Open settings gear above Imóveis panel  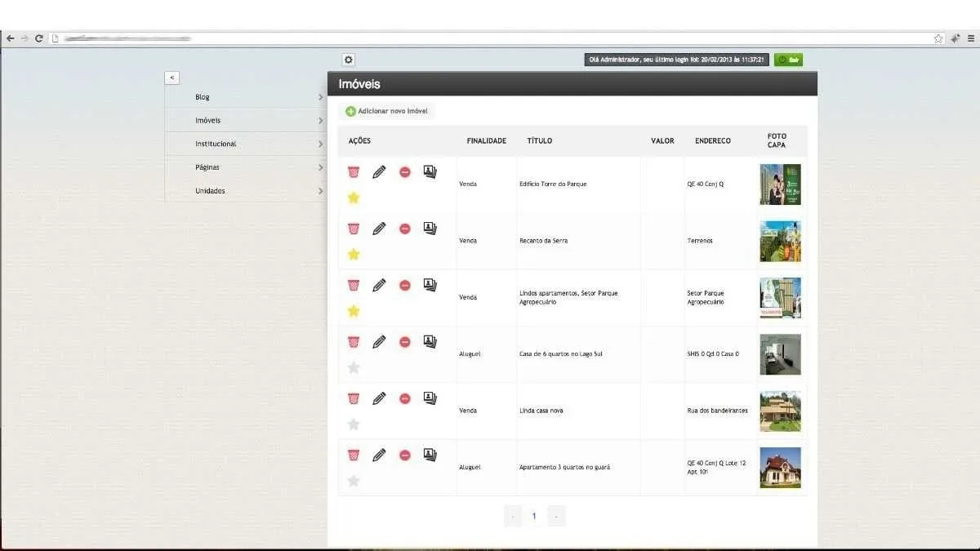(x=349, y=60)
